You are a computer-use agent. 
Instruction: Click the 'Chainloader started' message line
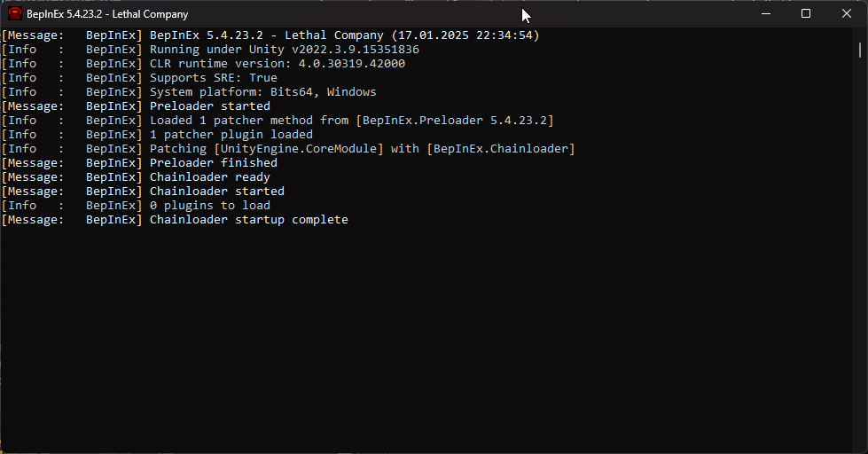(x=216, y=192)
